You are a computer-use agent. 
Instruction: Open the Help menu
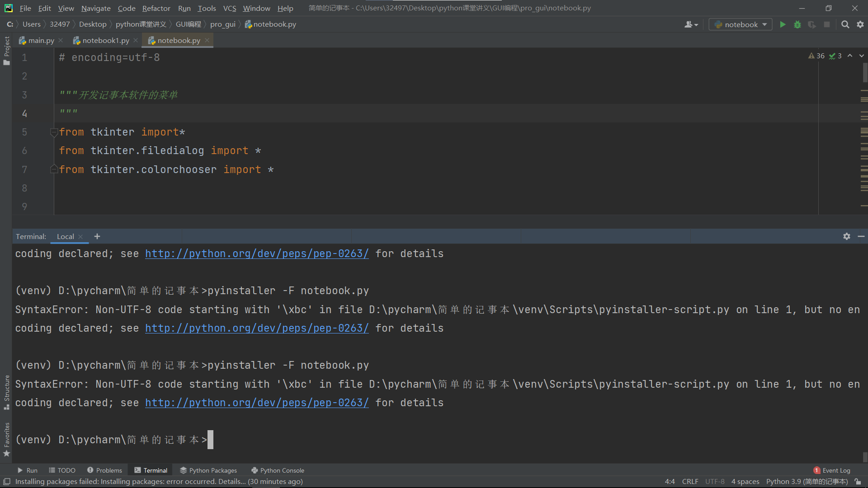pyautogui.click(x=285, y=8)
